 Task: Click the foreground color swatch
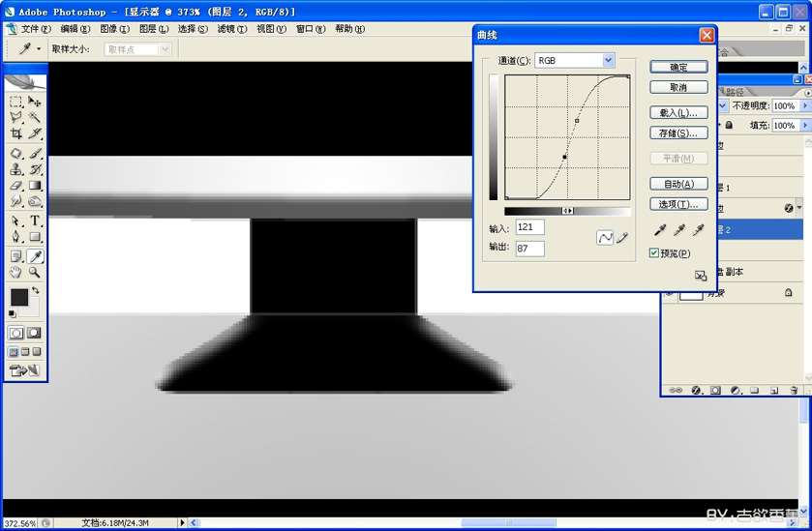click(19, 297)
